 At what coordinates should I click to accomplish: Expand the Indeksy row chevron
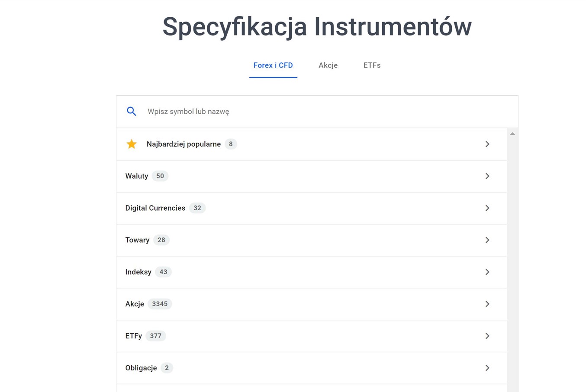coord(487,272)
